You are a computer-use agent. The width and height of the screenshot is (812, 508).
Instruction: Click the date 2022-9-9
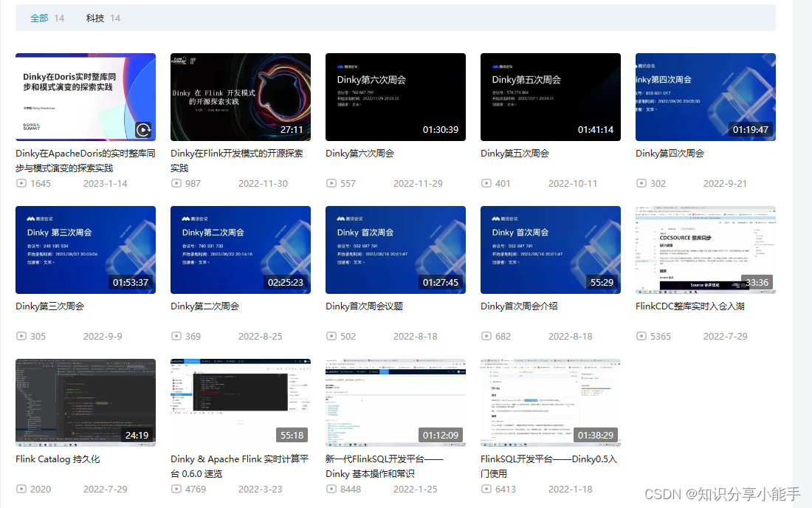click(x=103, y=336)
